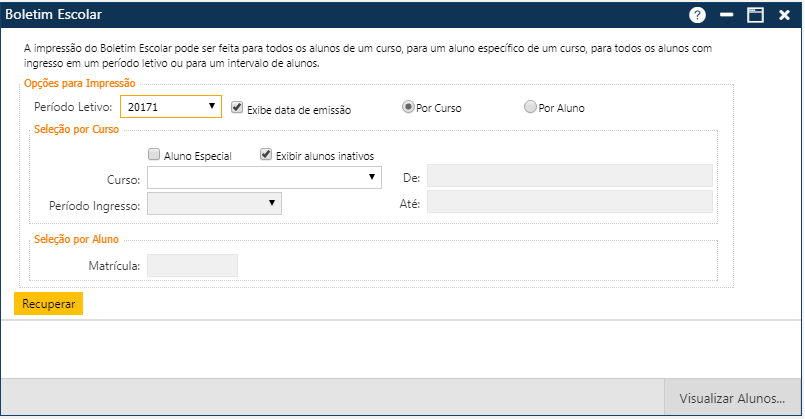Maximize the Boletim Escolar window
This screenshot has height=419, width=805.
pyautogui.click(x=756, y=15)
